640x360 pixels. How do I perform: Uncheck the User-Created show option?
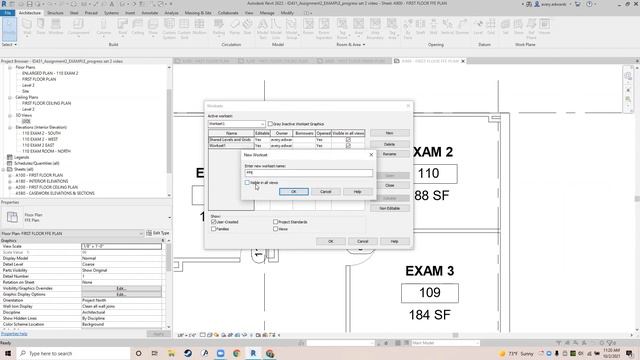tap(213, 222)
